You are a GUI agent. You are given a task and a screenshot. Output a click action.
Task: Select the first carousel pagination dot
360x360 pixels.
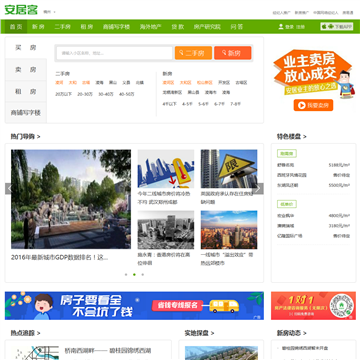126,275
